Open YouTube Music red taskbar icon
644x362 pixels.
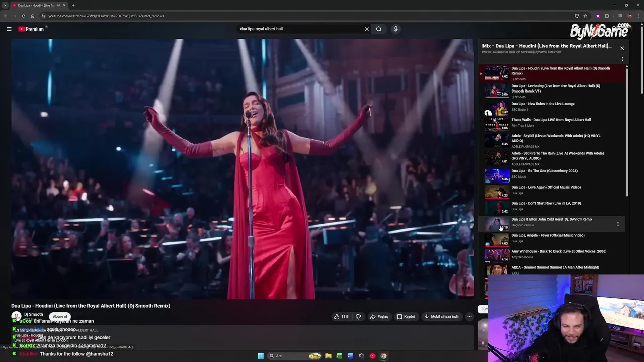coord(372,356)
